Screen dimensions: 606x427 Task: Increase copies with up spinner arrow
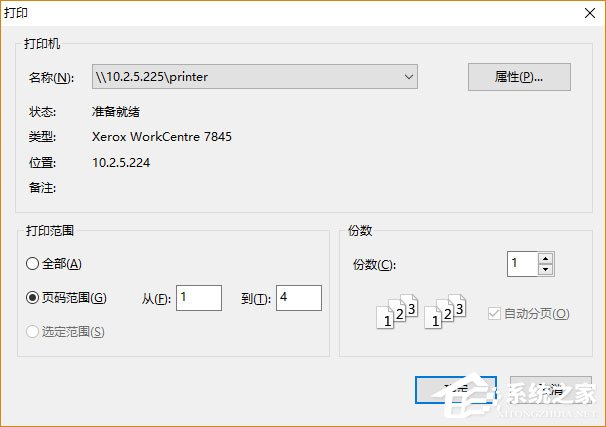click(x=546, y=258)
